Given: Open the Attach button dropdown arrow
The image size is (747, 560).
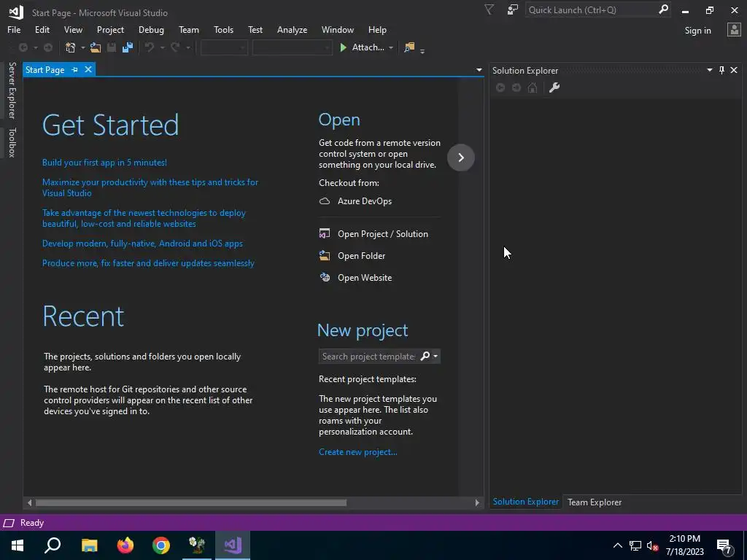Looking at the screenshot, I should [391, 47].
